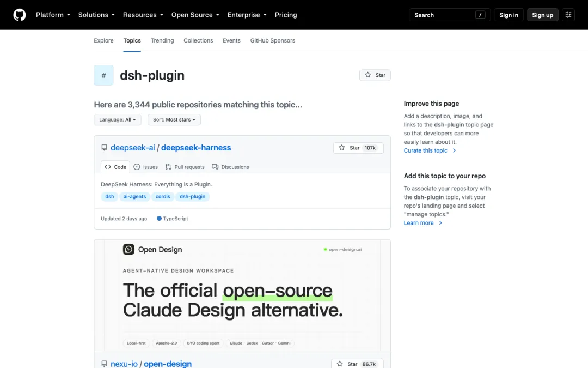This screenshot has height=368, width=588.
Task: Click the ai-agents topic tag
Action: click(x=134, y=197)
